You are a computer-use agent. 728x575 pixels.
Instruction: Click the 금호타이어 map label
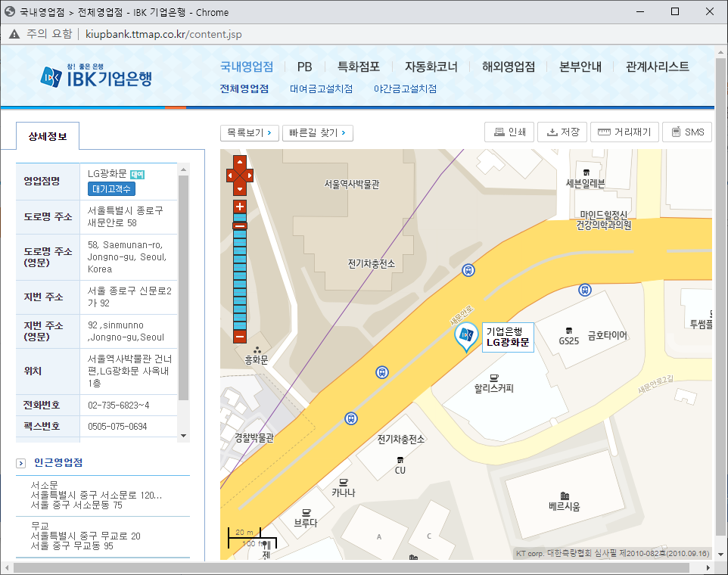608,335
